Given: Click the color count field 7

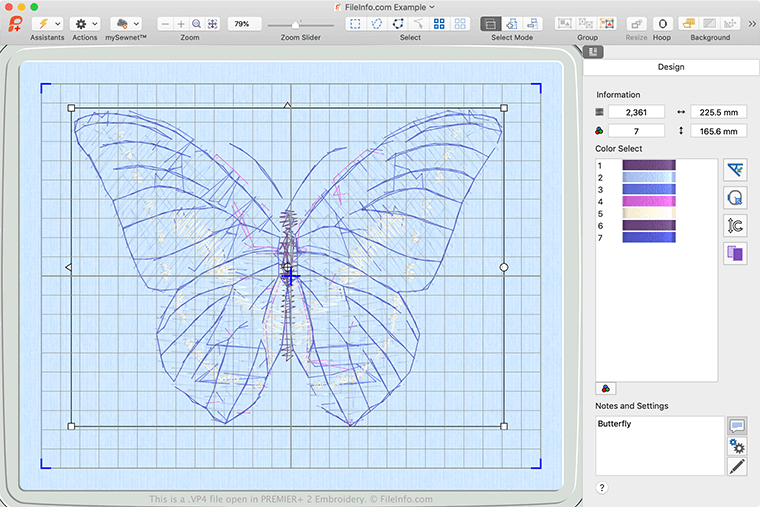Looking at the screenshot, I should [636, 131].
